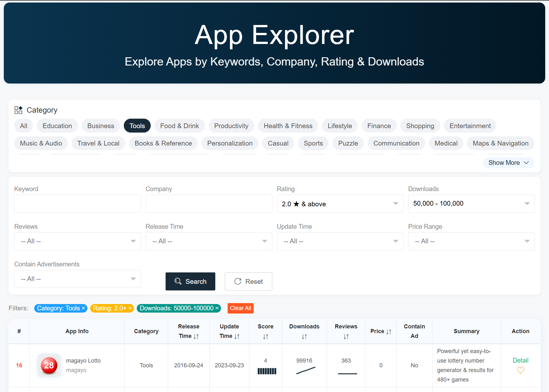Select the Health & Fitness category chip
The image size is (549, 392).
pyautogui.click(x=288, y=126)
